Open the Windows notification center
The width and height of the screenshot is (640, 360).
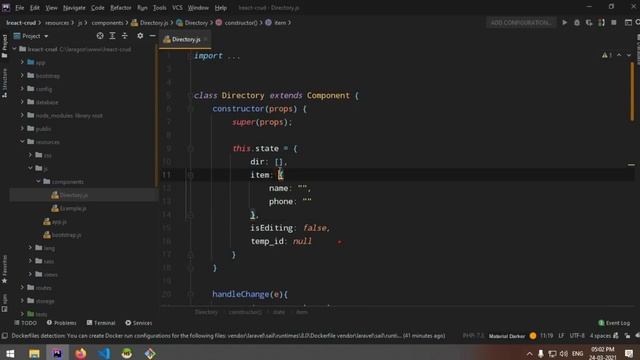point(629,353)
